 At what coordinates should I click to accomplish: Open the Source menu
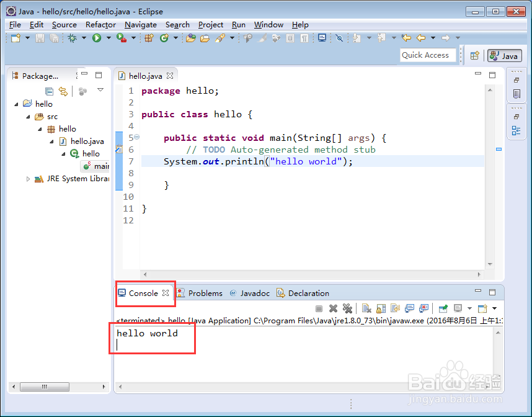tap(64, 25)
